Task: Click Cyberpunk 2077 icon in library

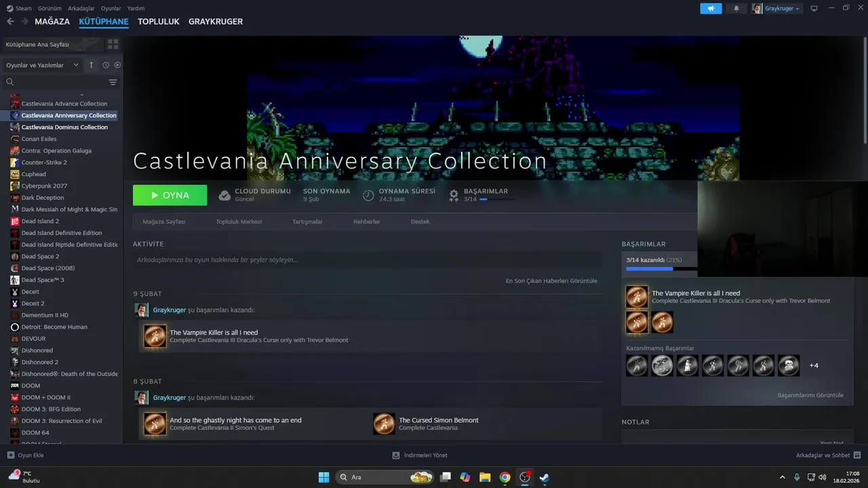Action: pyautogui.click(x=15, y=186)
